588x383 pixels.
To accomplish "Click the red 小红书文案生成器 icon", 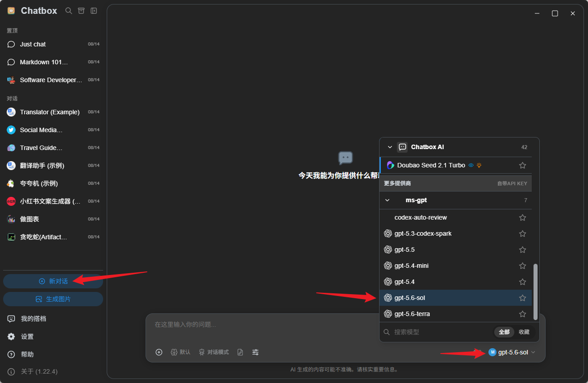I will click(11, 201).
